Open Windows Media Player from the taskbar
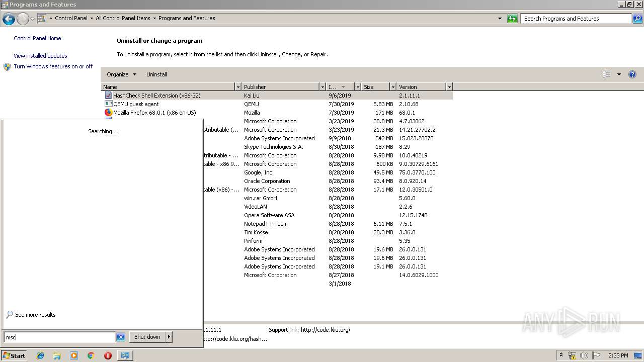The width and height of the screenshot is (644, 362). [x=74, y=355]
